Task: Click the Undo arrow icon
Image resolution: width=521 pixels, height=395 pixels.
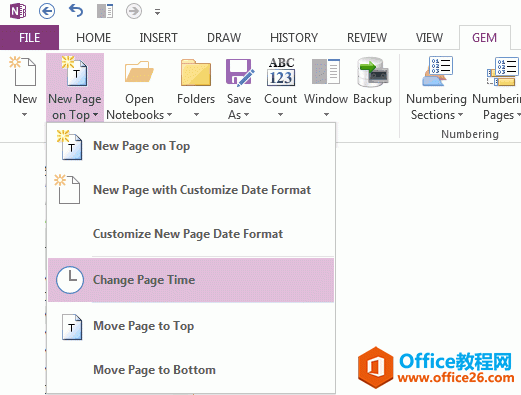Action: tap(76, 11)
